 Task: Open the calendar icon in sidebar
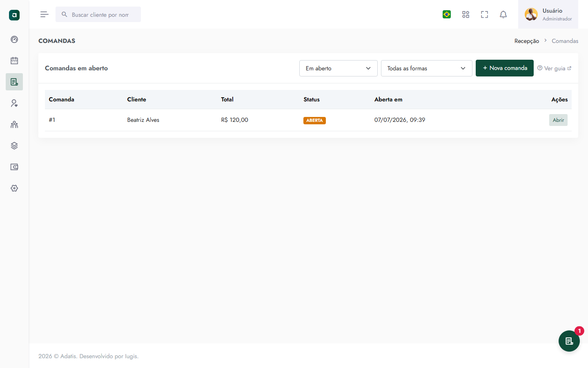(14, 61)
